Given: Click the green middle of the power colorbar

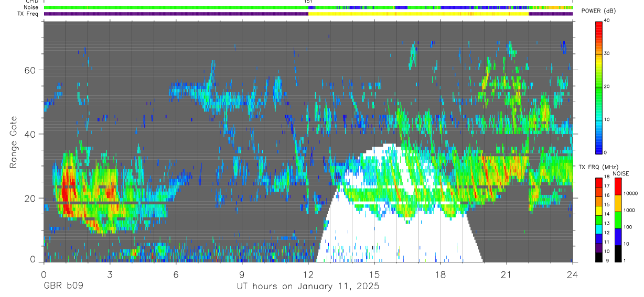Looking at the screenshot, I should 598,87.
